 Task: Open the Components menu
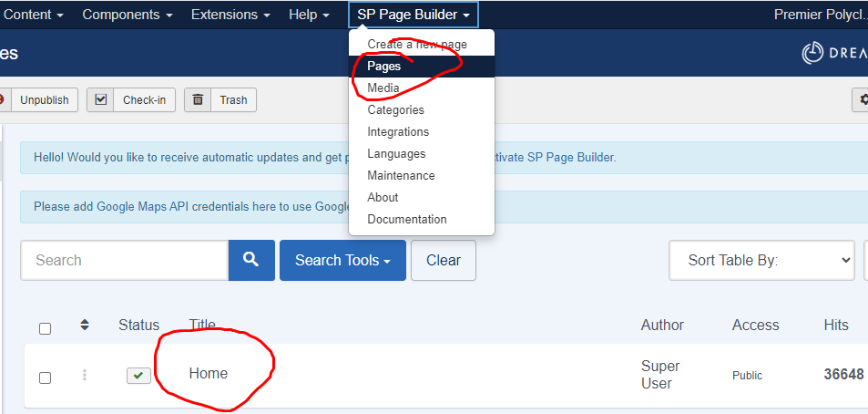click(x=128, y=15)
